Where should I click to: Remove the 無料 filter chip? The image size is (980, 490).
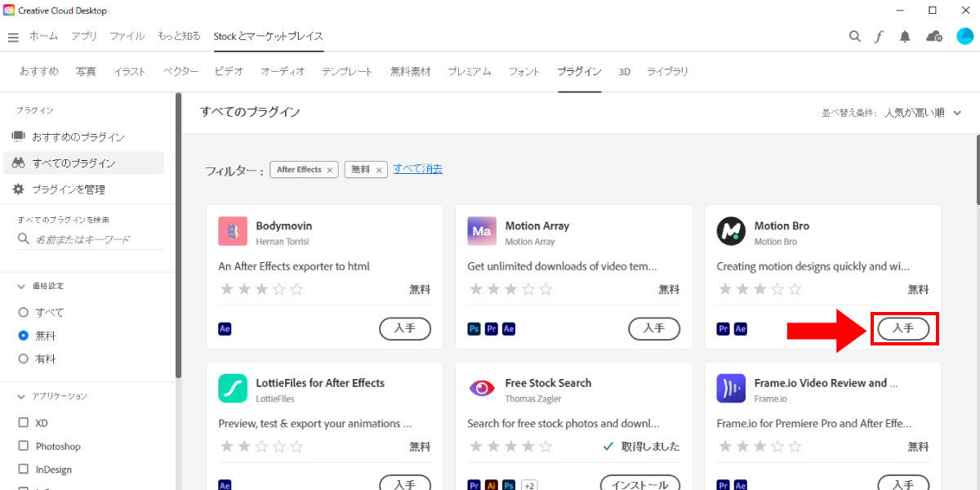378,170
